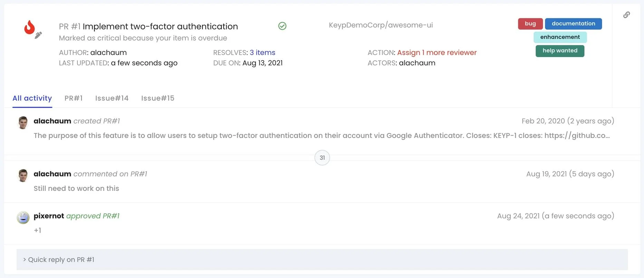Click Assign 1 more reviewer action
The height and width of the screenshot is (278, 644).
(x=437, y=53)
